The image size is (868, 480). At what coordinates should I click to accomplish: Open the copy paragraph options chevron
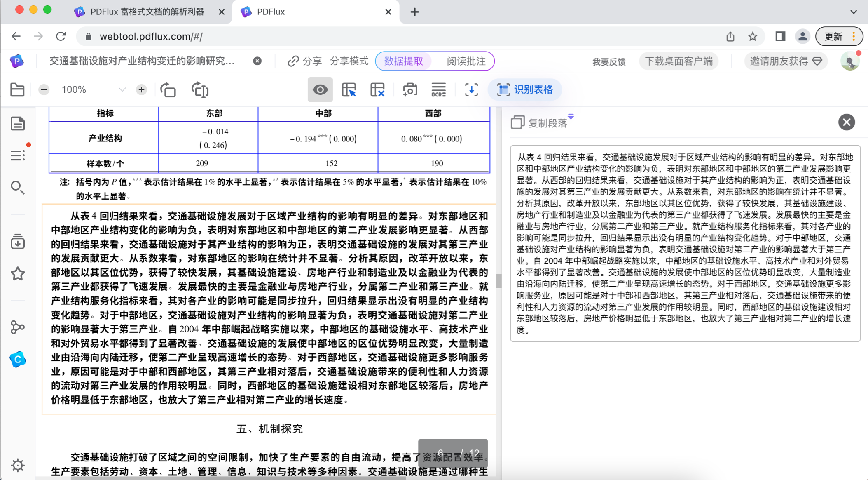[571, 117]
